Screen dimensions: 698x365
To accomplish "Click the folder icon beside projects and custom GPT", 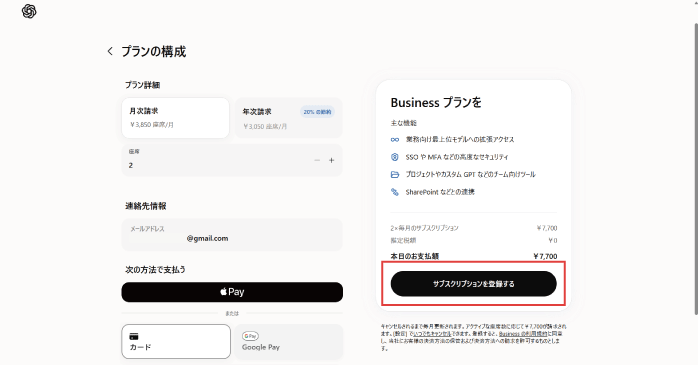I will (x=395, y=174).
